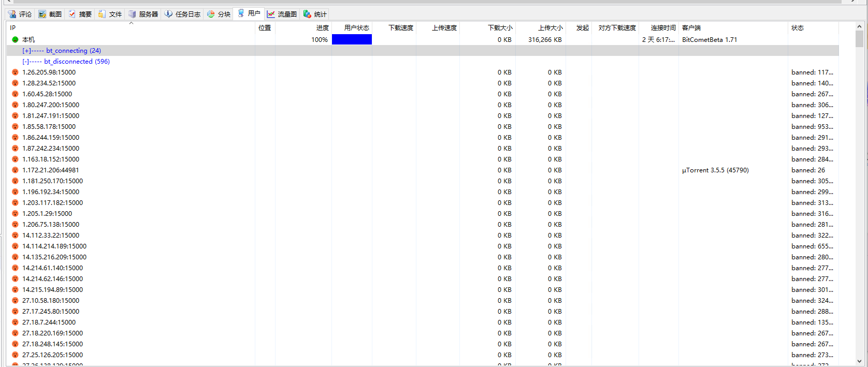Select the 用户 peers tab
The height and width of the screenshot is (367, 868).
(x=249, y=13)
